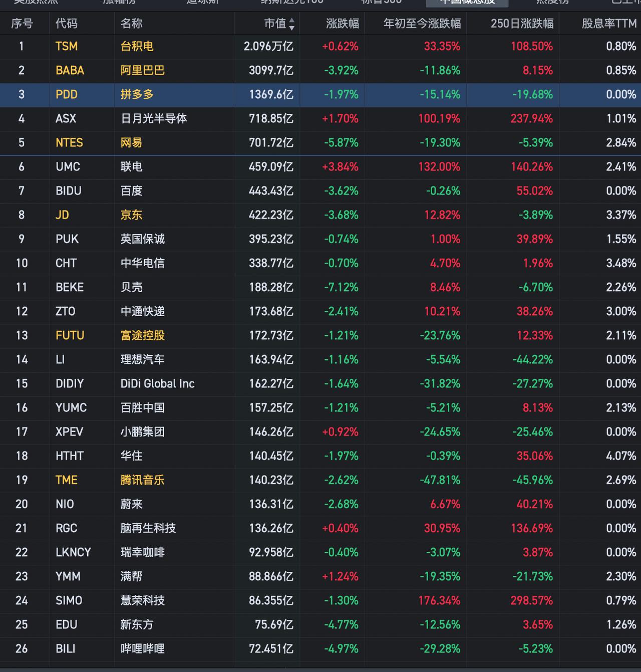Select 瑞幸咖啡 stock name
Image resolution: width=641 pixels, height=672 pixels.
click(142, 552)
